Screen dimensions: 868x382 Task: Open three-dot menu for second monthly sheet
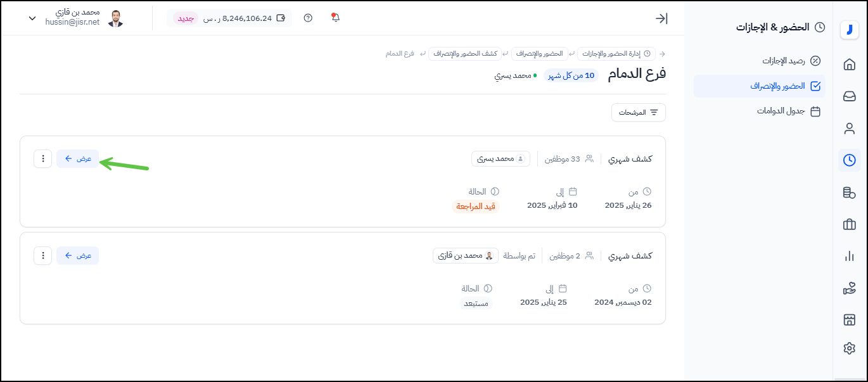(x=43, y=255)
